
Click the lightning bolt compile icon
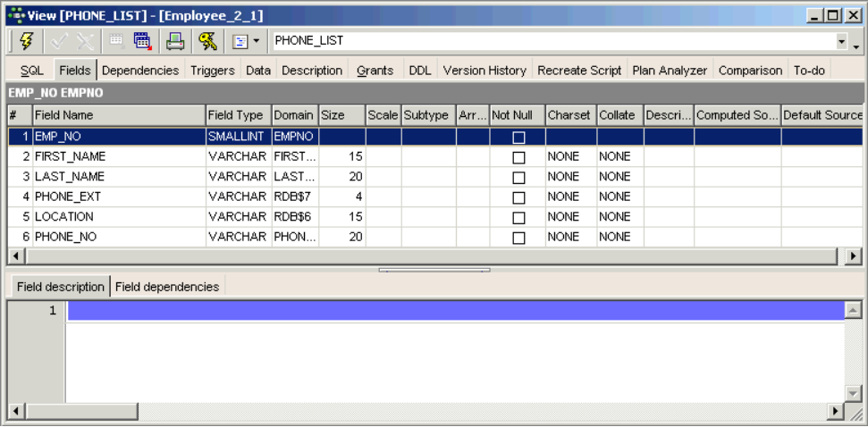click(x=25, y=41)
